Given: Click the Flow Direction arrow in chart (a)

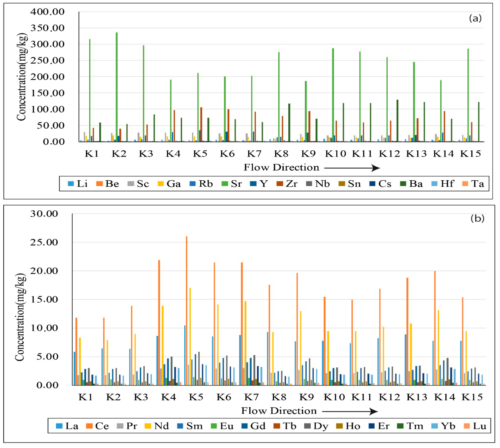Looking at the screenshot, I should (352, 168).
